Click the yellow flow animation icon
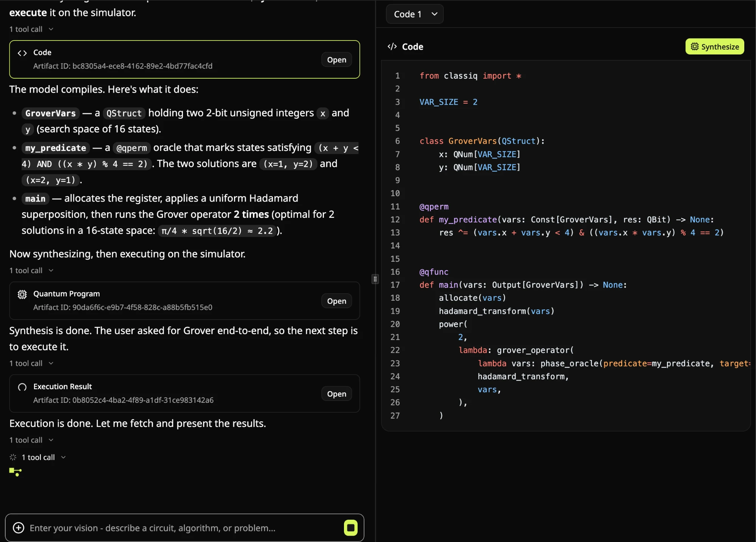The image size is (756, 542). tap(15, 472)
